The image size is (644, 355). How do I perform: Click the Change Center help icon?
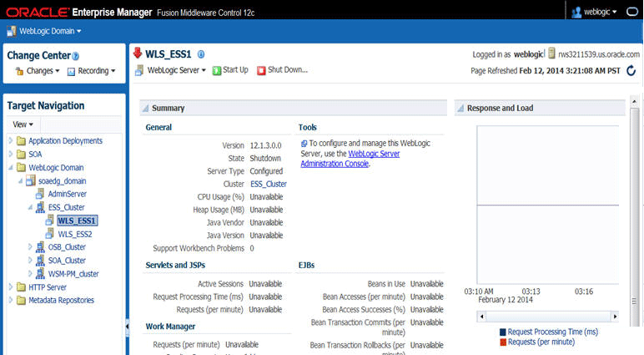click(x=76, y=56)
